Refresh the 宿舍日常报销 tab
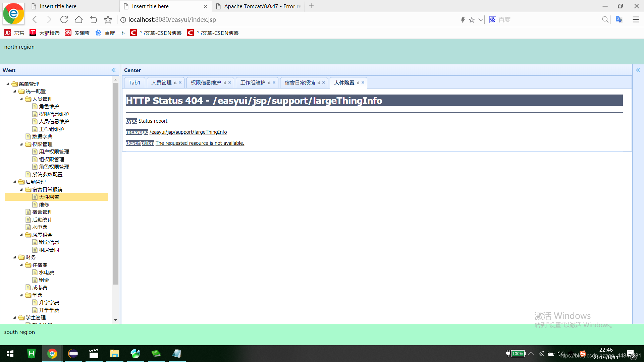The image size is (644, 362). tap(319, 82)
